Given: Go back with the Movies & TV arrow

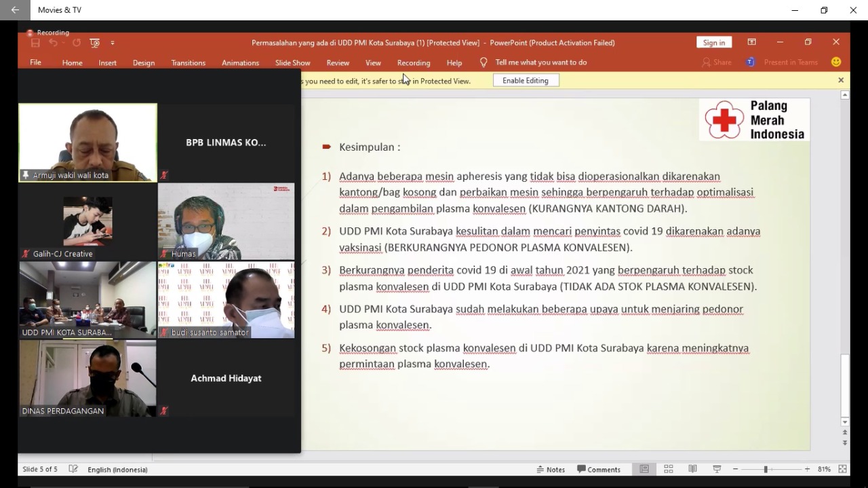Looking at the screenshot, I should coord(15,10).
